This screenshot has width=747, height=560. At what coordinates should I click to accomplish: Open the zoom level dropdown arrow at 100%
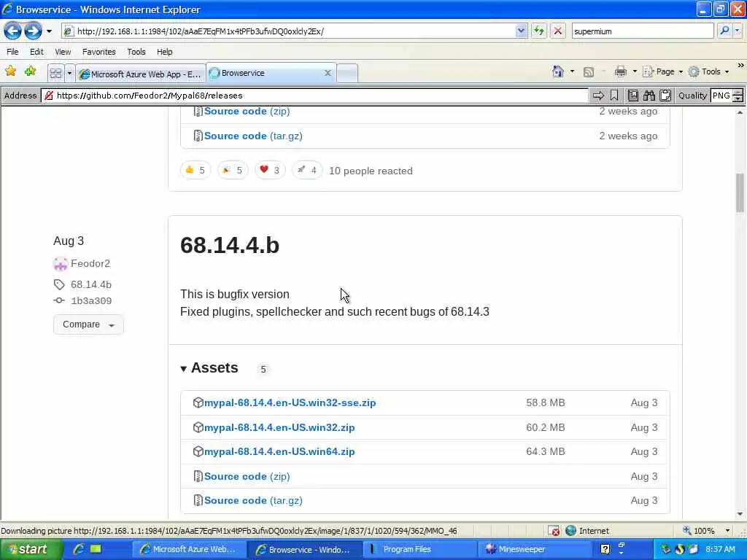coord(727,531)
